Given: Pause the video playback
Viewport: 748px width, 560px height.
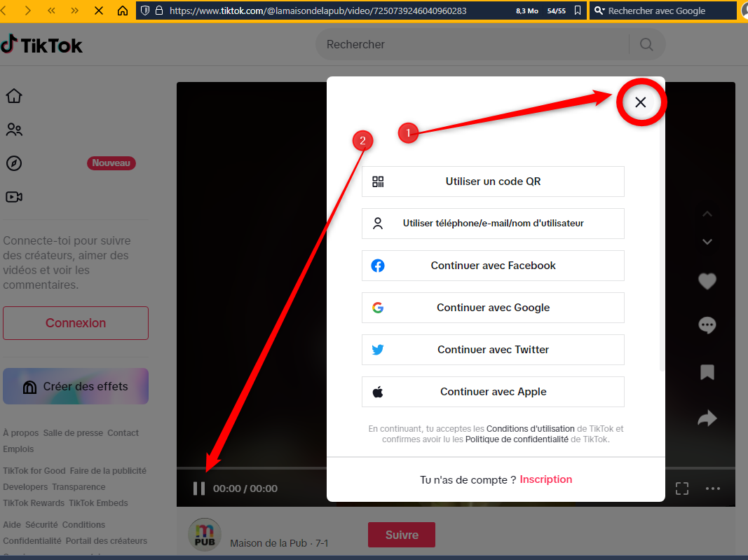Looking at the screenshot, I should (199, 489).
